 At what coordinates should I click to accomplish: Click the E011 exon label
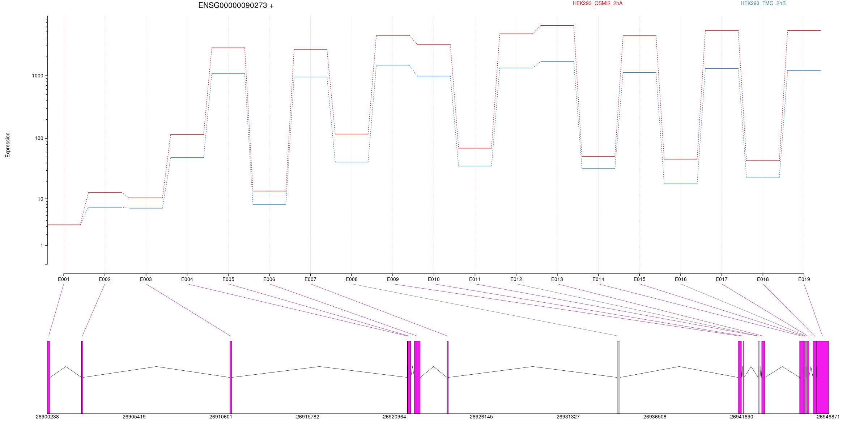coord(475,279)
